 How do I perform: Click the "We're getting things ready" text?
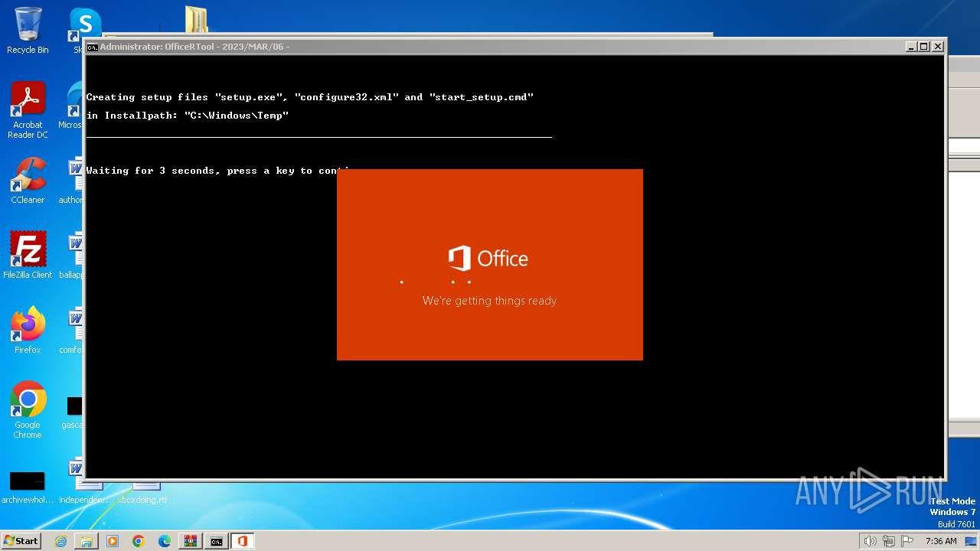[x=489, y=301]
